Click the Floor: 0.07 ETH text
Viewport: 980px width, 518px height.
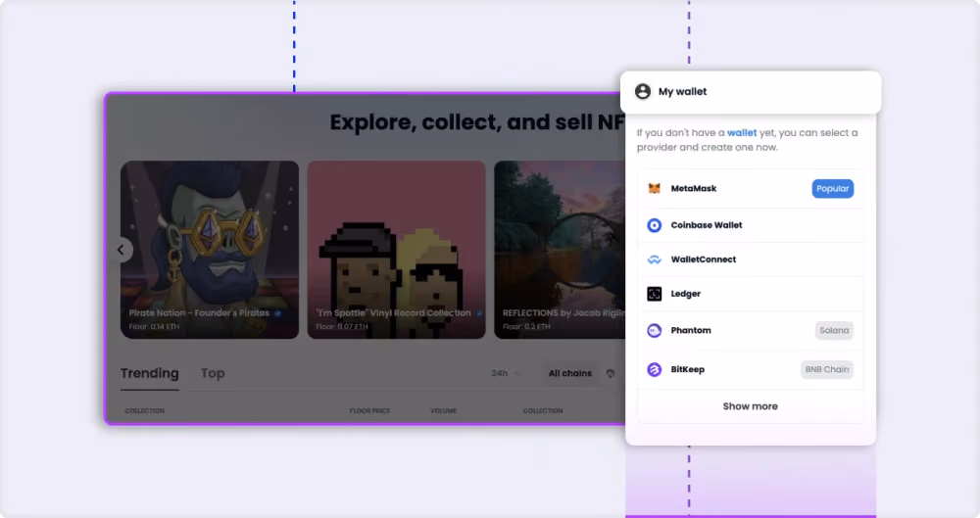(342, 326)
